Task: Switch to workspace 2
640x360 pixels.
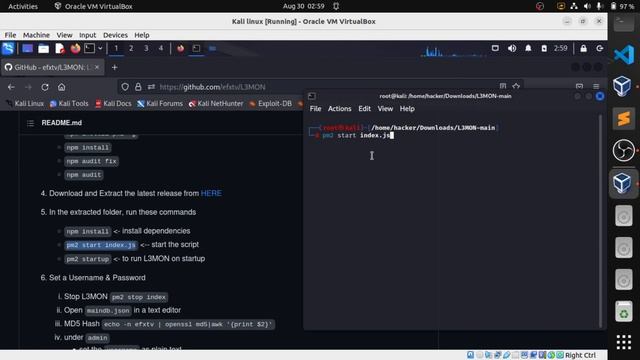Action: 131,49
